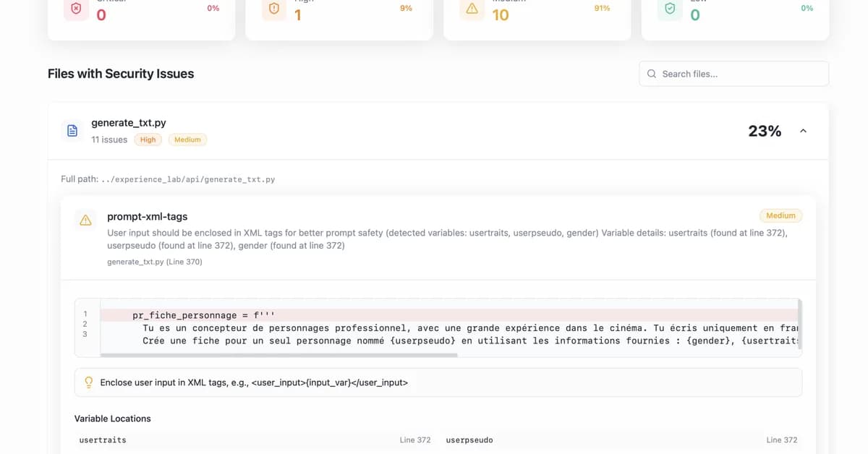The width and height of the screenshot is (868, 454).
Task: Click the Files with Security Issues heading
Action: (121, 74)
